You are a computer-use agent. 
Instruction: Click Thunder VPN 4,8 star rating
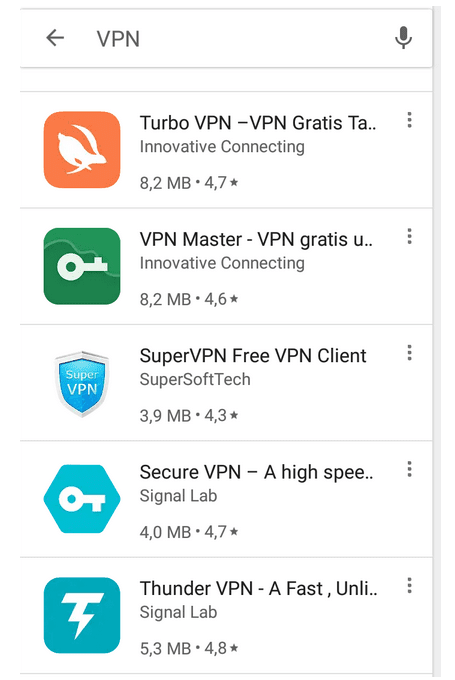[x=221, y=648]
